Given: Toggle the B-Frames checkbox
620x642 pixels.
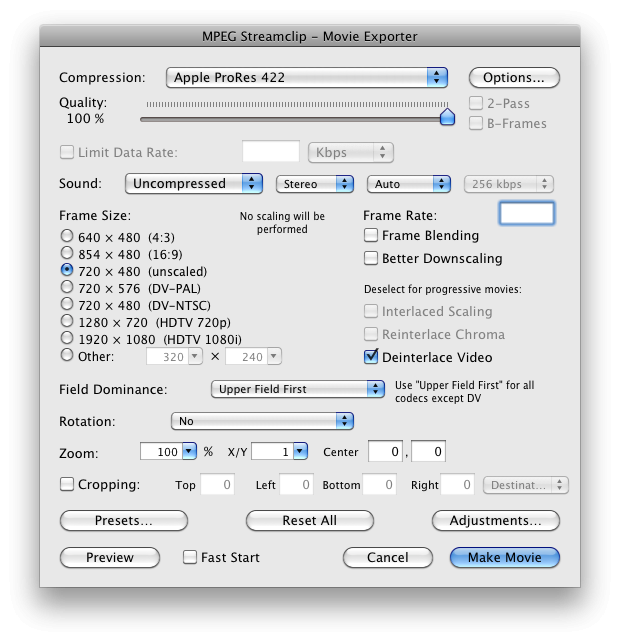Looking at the screenshot, I should coord(475,123).
